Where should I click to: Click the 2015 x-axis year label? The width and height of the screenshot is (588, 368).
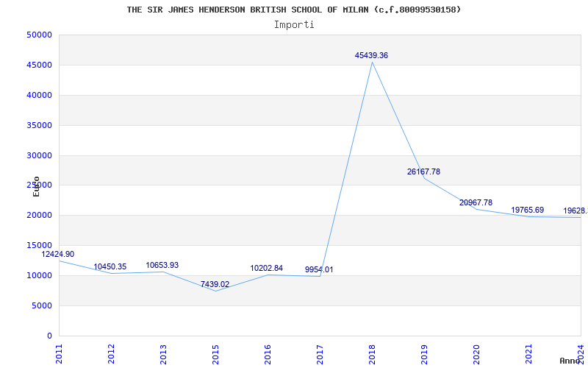(215, 354)
